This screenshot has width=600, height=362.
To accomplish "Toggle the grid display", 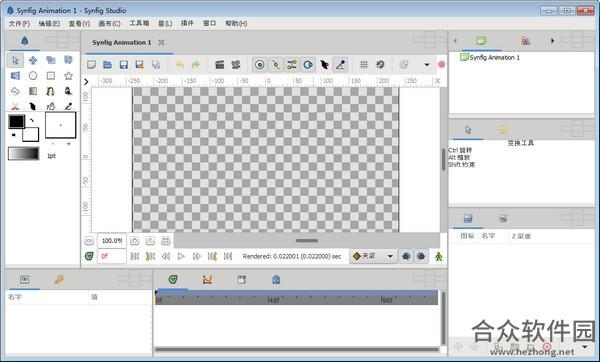I will 364,65.
